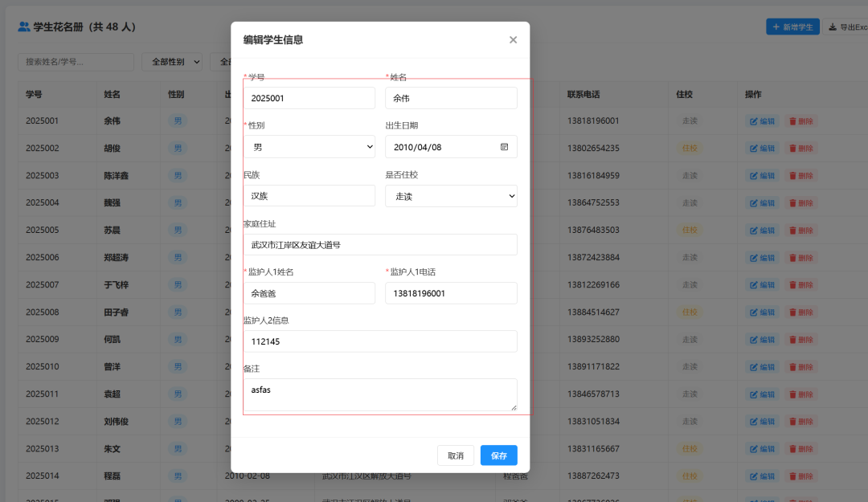Click the 住校 tag in row 2025002

[690, 149]
